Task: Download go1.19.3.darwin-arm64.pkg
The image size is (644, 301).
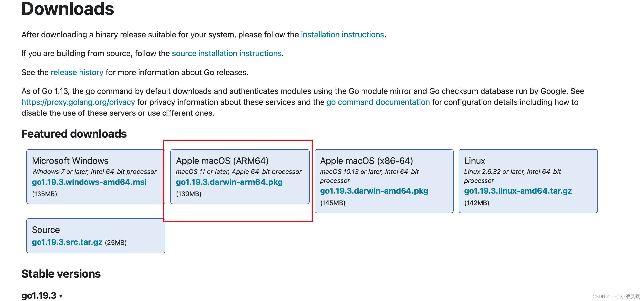Action: (x=229, y=182)
